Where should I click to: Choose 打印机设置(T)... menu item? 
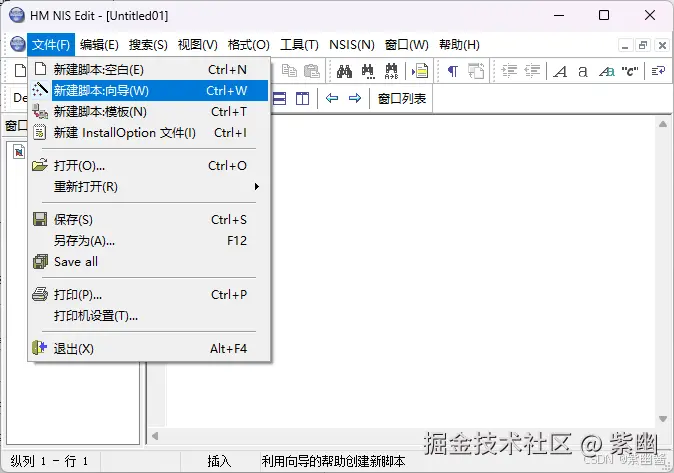(149, 316)
